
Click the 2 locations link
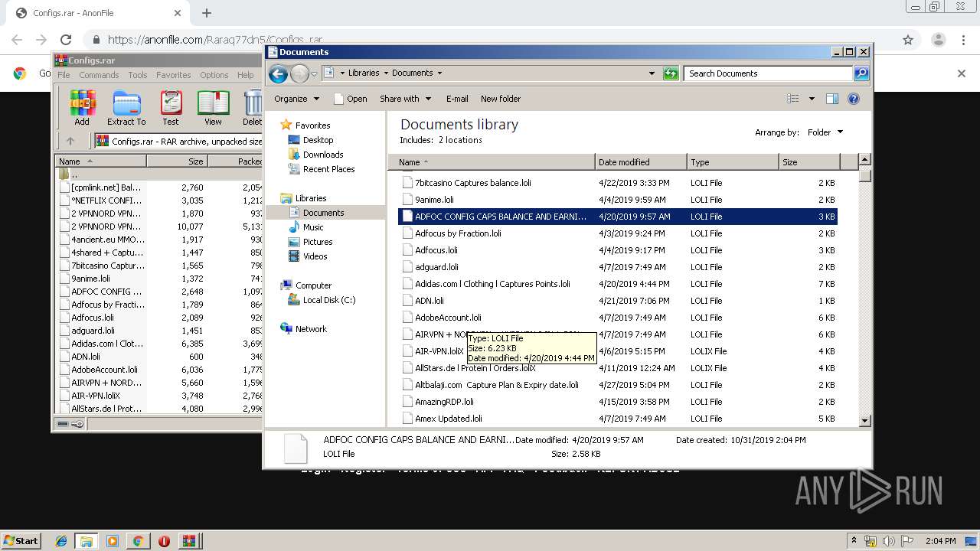pyautogui.click(x=460, y=140)
